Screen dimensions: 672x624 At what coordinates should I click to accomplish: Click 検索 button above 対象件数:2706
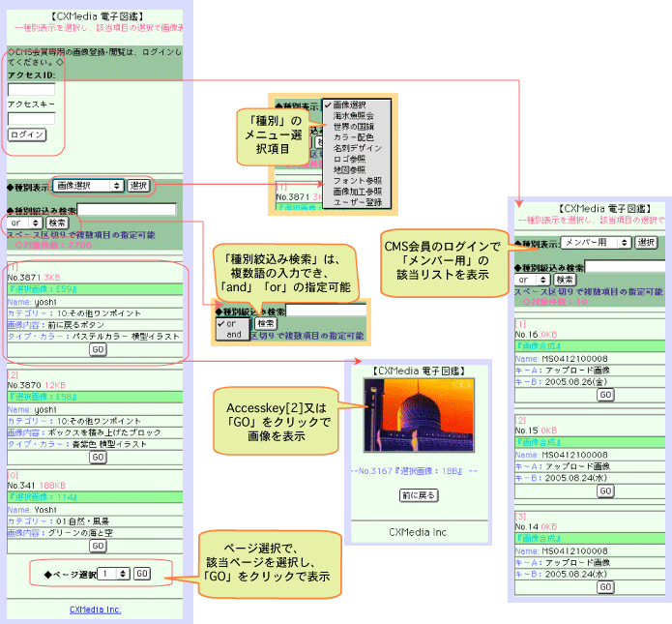57,223
